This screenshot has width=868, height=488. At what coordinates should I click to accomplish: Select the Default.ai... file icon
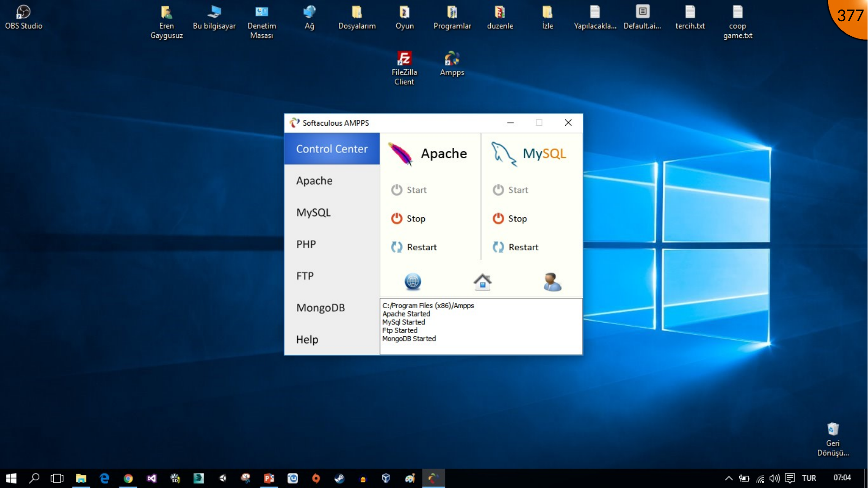643,17
